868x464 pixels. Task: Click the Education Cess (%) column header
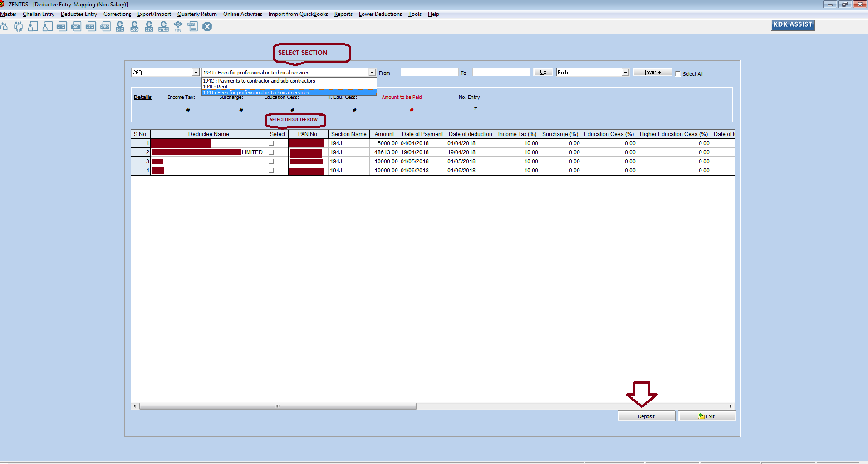[x=608, y=134]
